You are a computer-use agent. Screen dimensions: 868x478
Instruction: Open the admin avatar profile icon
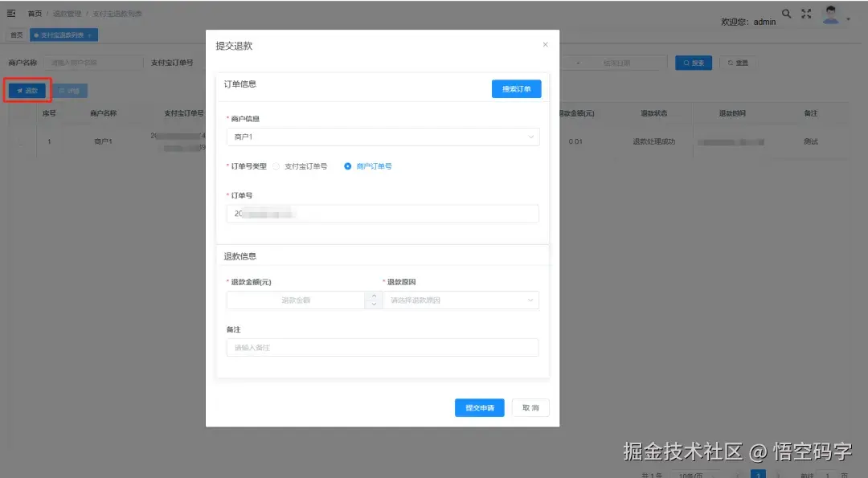[x=830, y=15]
